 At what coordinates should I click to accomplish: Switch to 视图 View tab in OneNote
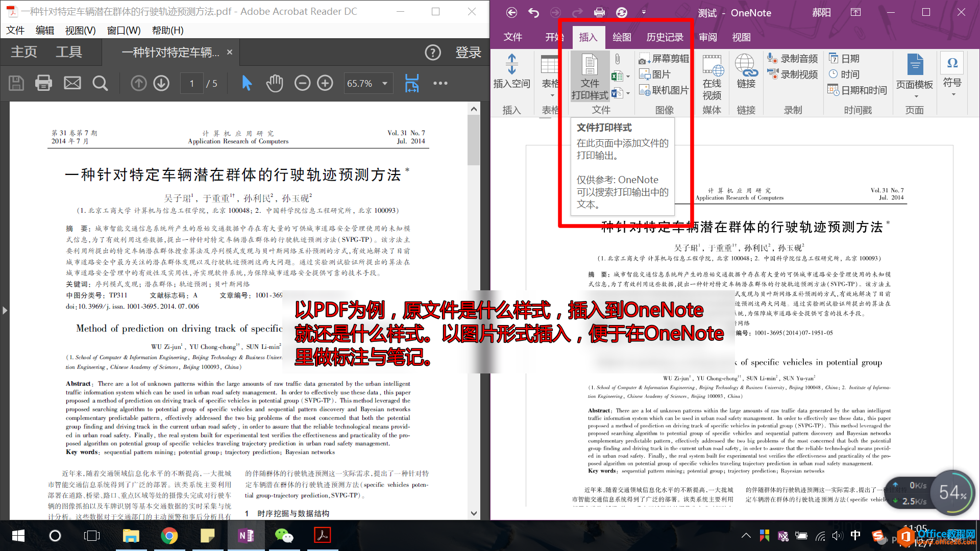741,37
